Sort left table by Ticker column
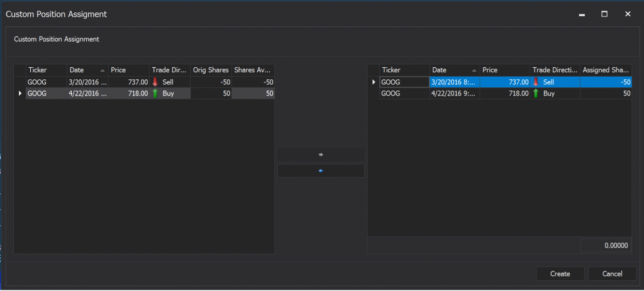This screenshot has height=291, width=644. point(46,70)
